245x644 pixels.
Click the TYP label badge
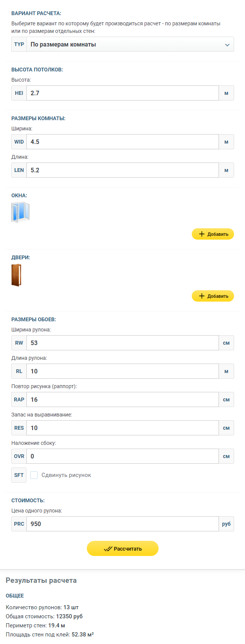[19, 44]
